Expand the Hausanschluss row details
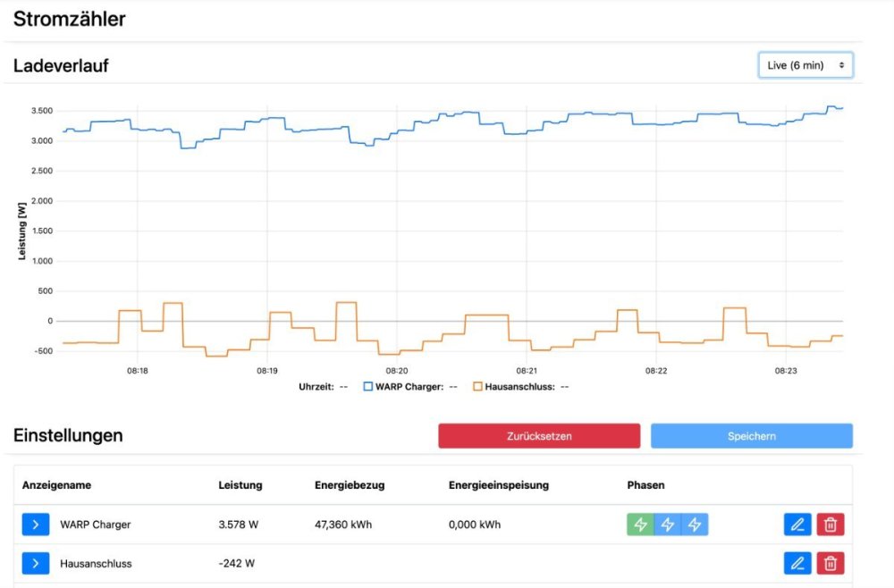The image size is (894, 588). tap(35, 563)
